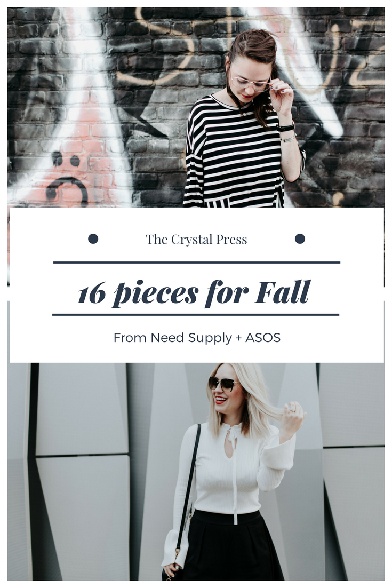The image size is (392, 588).
Task: Click the horizontal line above the headline
Action: (197, 263)
